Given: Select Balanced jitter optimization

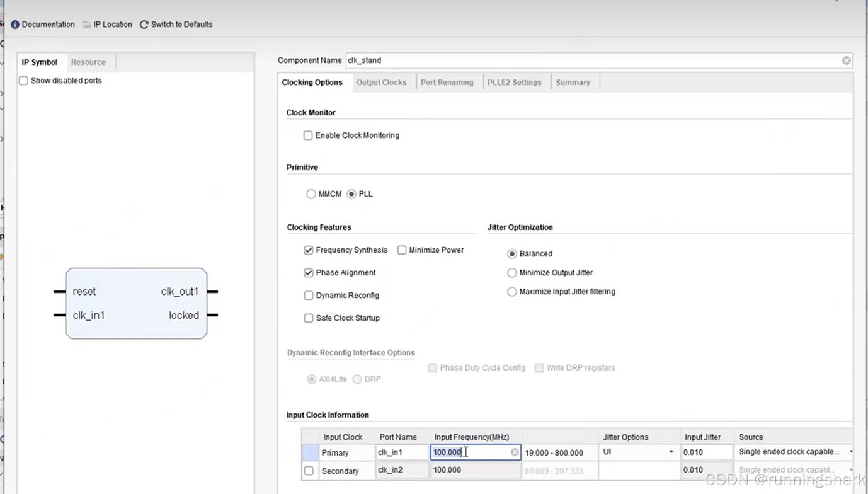Looking at the screenshot, I should (512, 254).
